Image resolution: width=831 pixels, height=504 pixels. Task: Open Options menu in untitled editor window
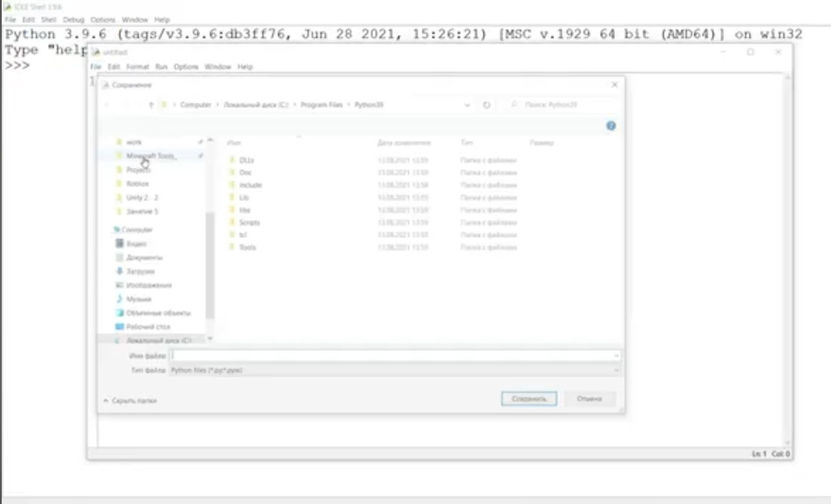click(186, 67)
